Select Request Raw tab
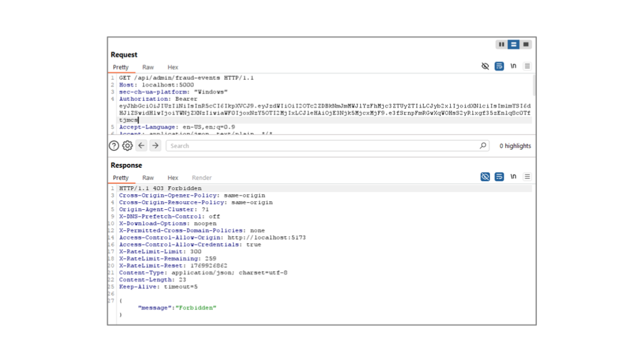This screenshot has height=362, width=644. (148, 67)
